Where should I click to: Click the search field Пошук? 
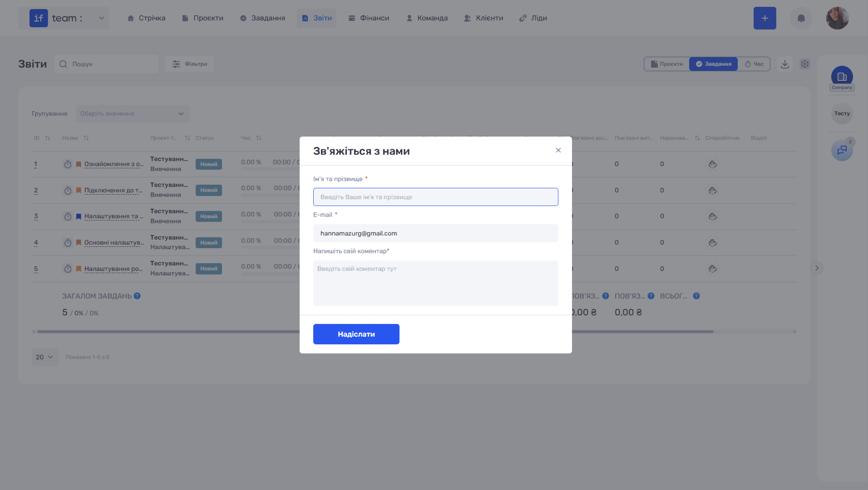(106, 64)
